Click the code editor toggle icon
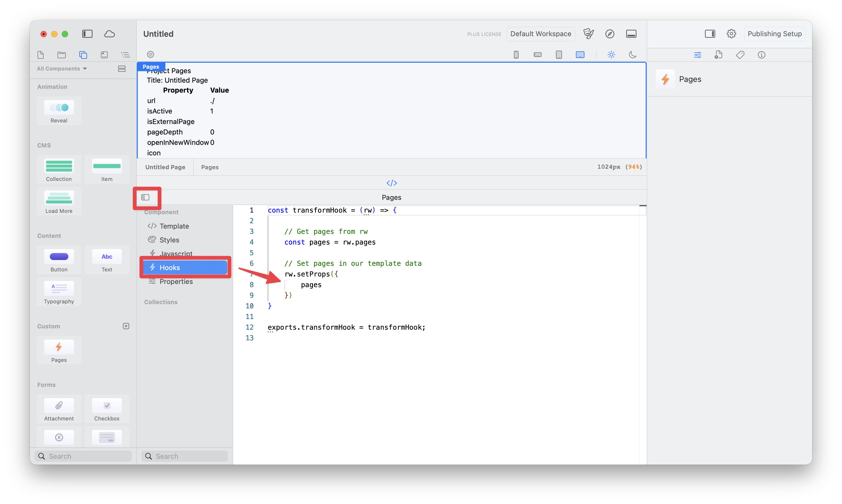 391,183
